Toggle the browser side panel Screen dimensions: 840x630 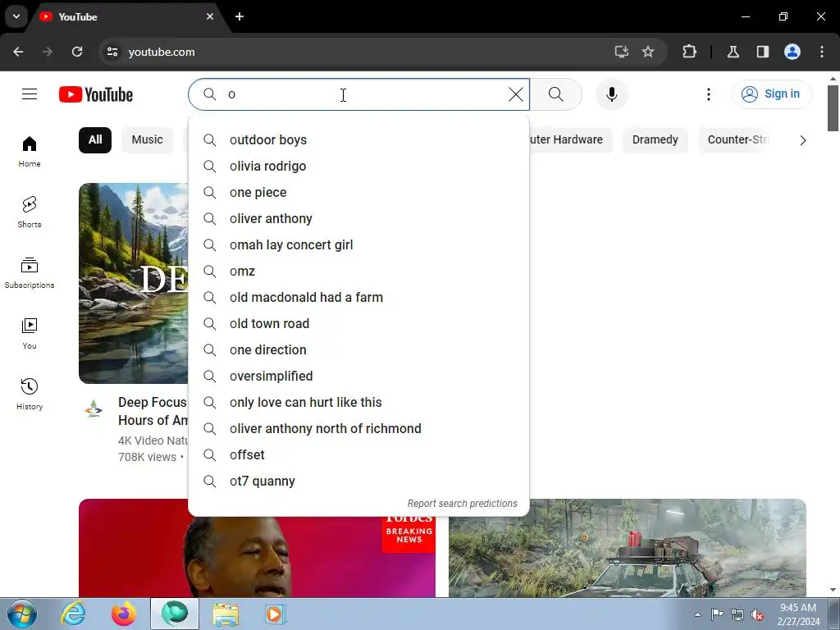(x=762, y=52)
